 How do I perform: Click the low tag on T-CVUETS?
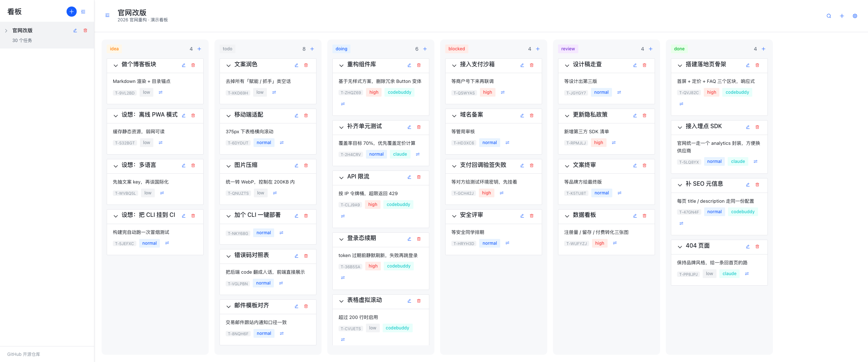[x=373, y=328]
